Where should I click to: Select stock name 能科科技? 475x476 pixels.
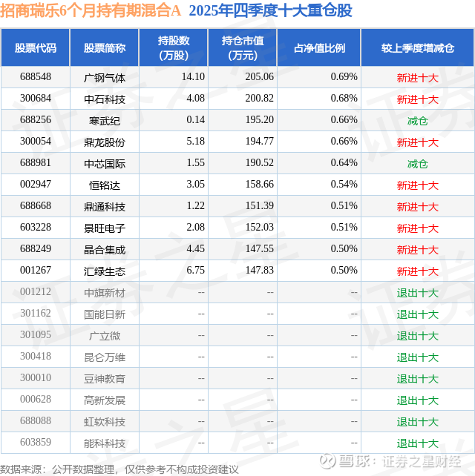(105, 443)
